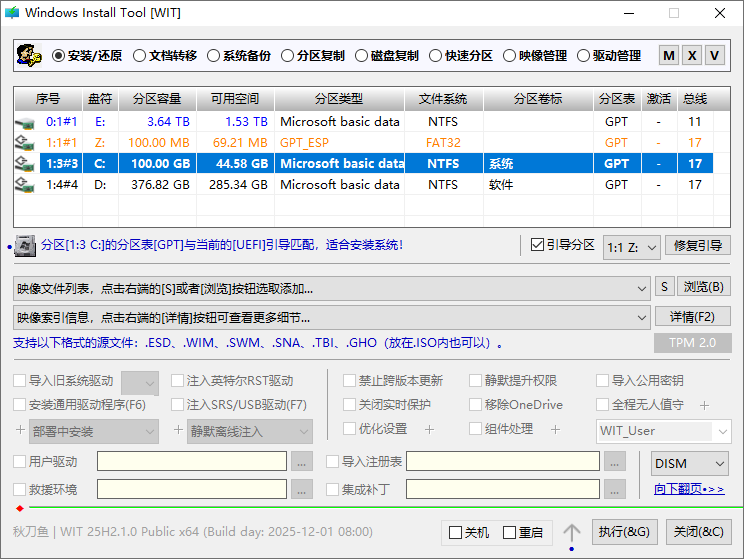
Task: Click the 救援环境 path input field
Action: [x=192, y=489]
